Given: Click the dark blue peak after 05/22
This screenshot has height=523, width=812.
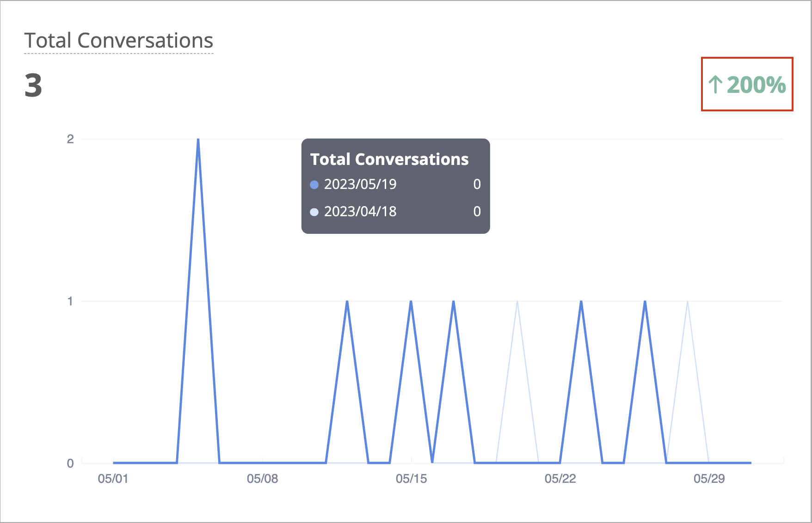Looking at the screenshot, I should click(x=581, y=302).
